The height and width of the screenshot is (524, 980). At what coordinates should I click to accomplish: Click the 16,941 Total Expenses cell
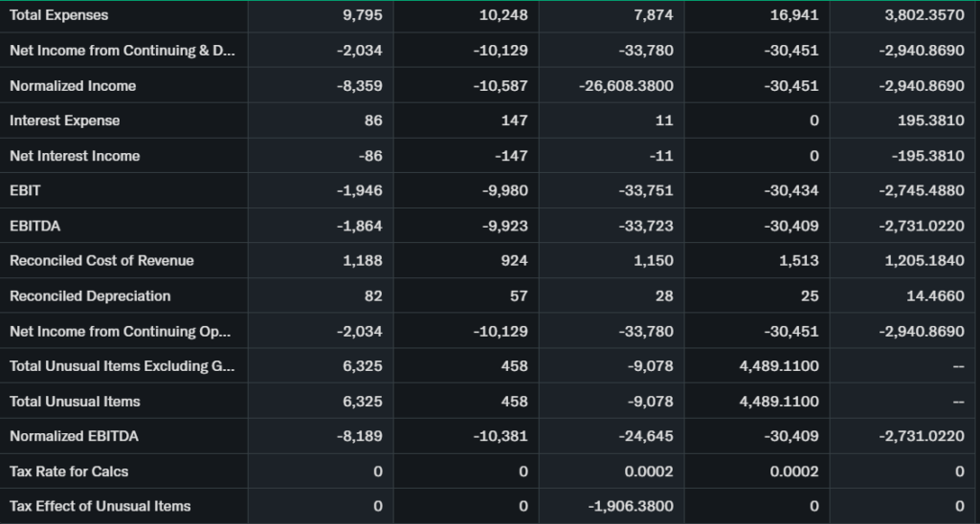pos(793,15)
